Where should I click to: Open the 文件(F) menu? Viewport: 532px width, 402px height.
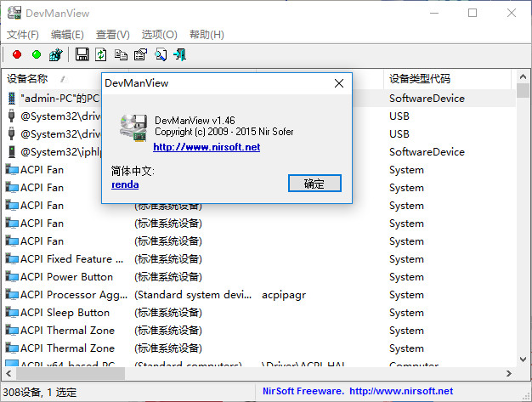point(23,35)
